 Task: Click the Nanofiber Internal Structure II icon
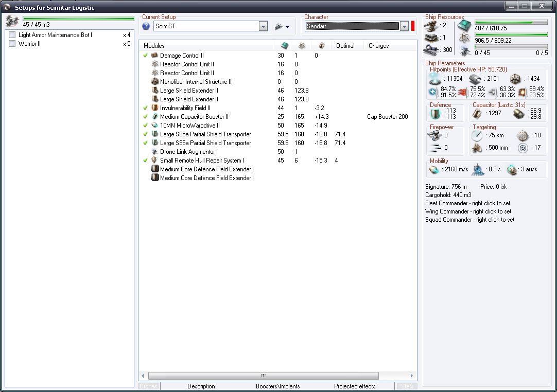coord(154,82)
